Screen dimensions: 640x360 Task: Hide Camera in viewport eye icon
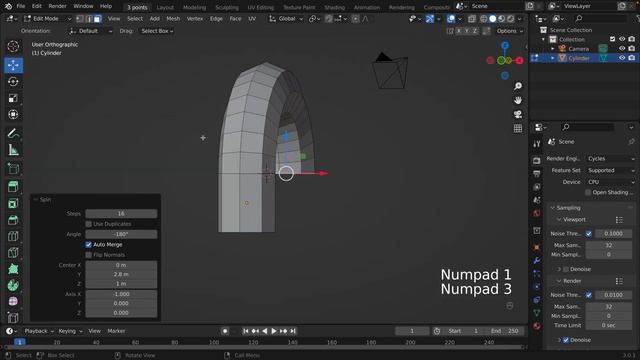pyautogui.click(x=622, y=49)
